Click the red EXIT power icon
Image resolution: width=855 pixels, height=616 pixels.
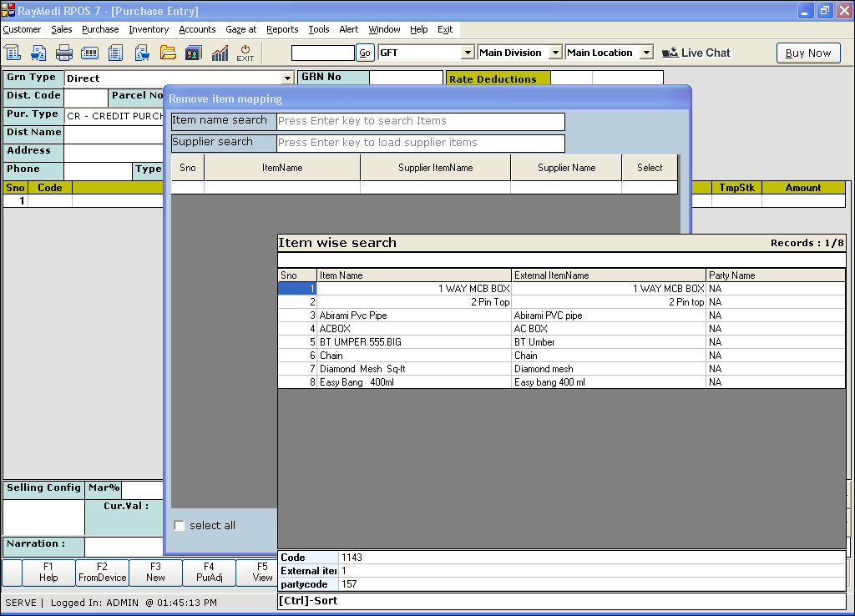point(245,53)
